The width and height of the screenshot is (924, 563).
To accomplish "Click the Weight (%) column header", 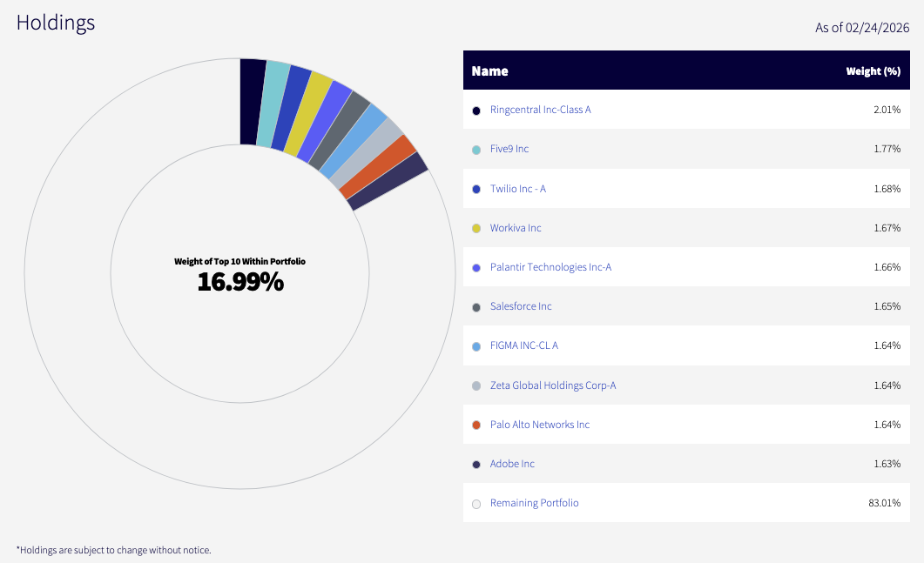I will (873, 71).
